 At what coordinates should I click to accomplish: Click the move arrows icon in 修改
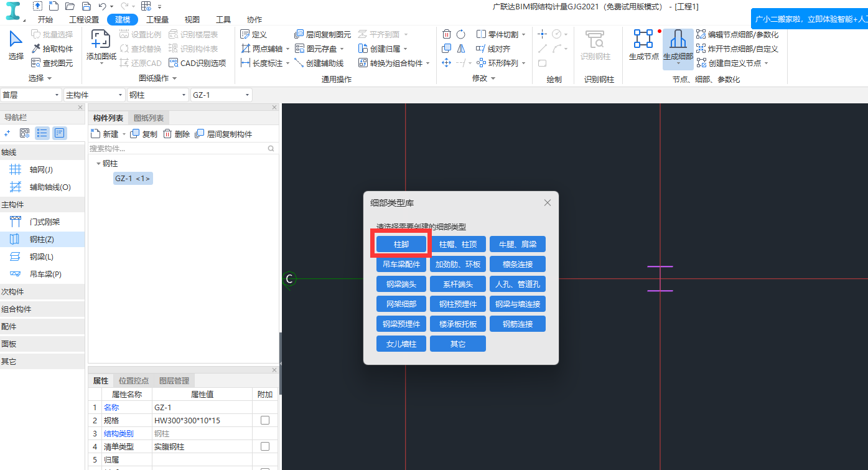coord(447,63)
